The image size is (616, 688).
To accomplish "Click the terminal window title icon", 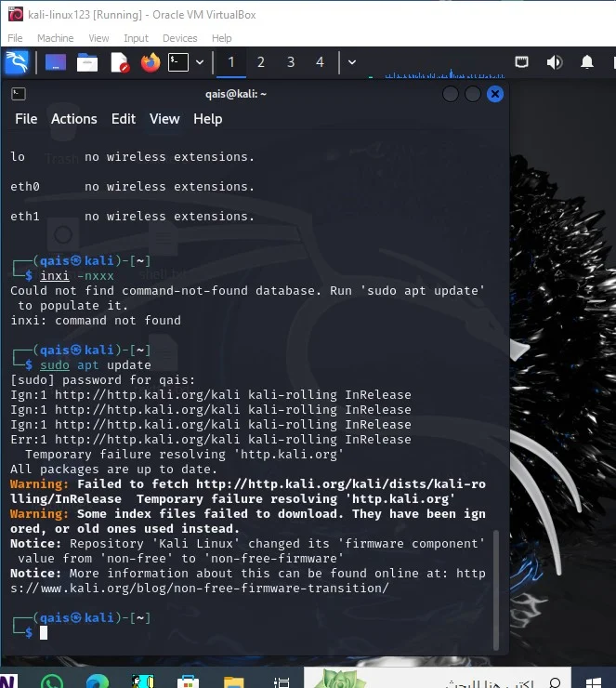I will pos(19,94).
